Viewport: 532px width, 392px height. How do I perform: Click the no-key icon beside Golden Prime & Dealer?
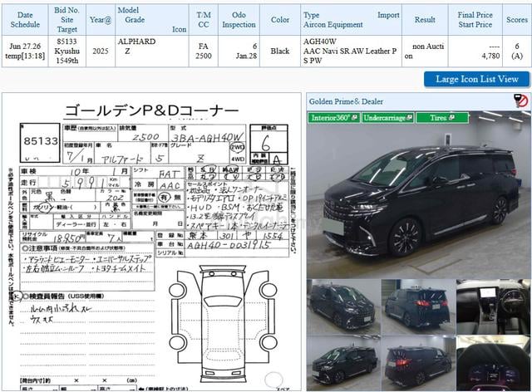[x=521, y=100]
